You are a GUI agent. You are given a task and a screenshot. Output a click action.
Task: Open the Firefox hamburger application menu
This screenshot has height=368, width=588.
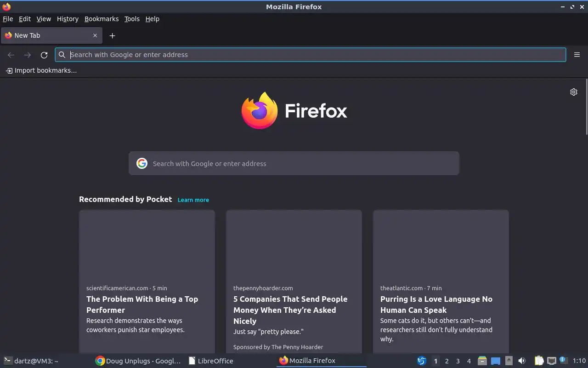point(577,55)
